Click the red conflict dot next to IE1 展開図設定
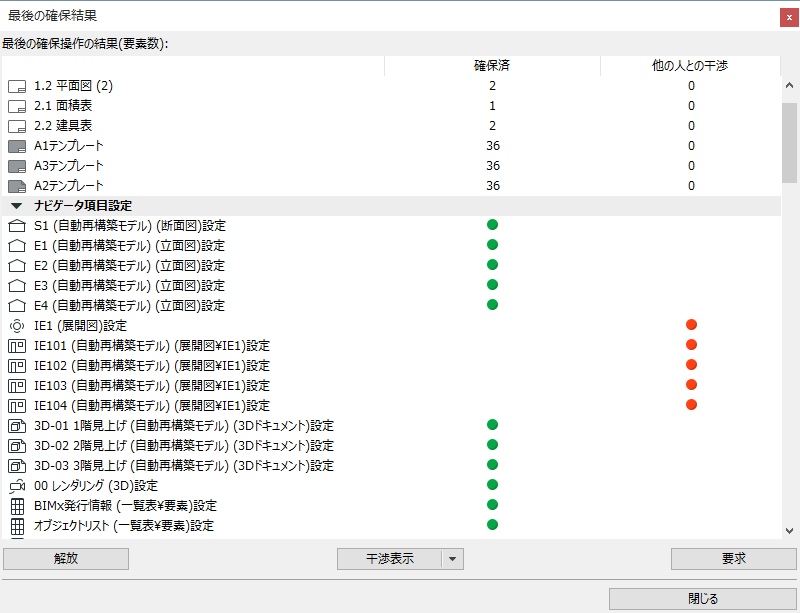 (692, 325)
